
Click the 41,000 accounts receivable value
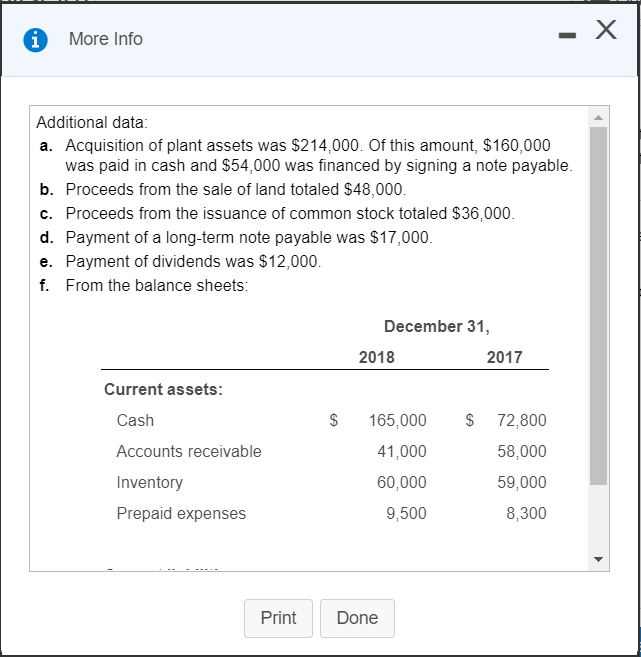[401, 451]
